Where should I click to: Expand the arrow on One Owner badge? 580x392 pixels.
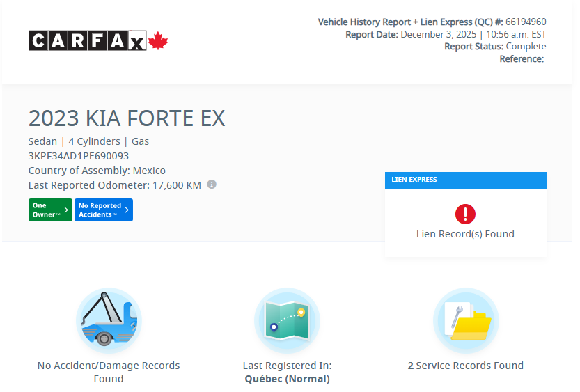coord(66,210)
